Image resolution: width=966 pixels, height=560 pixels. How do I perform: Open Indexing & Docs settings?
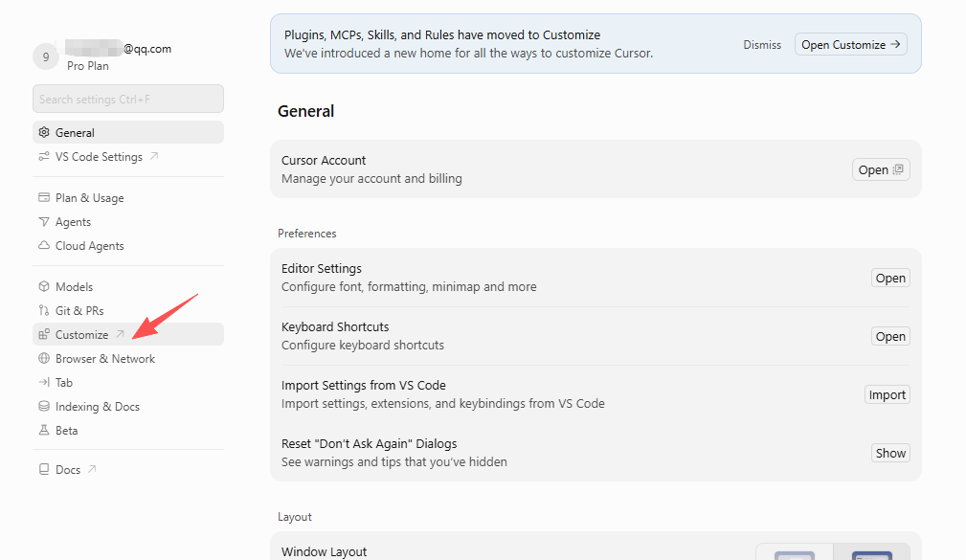128,407
